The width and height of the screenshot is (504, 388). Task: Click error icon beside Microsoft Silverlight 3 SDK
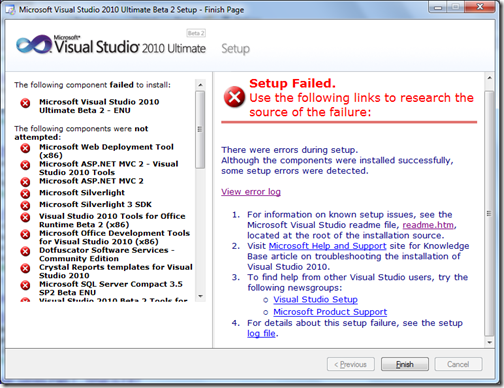click(25, 205)
